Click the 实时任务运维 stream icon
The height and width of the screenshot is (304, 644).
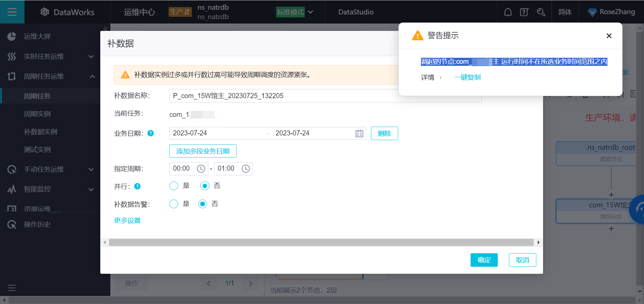tap(12, 56)
